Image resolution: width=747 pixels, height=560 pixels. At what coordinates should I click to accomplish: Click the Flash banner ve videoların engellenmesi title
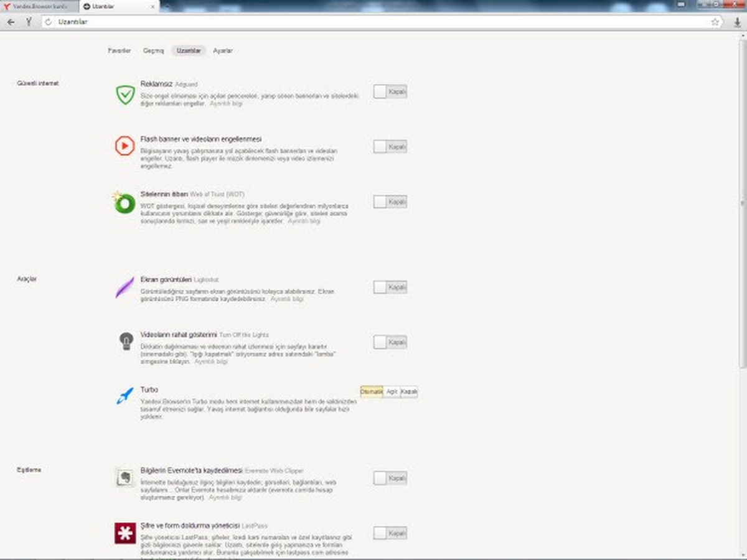tap(201, 139)
